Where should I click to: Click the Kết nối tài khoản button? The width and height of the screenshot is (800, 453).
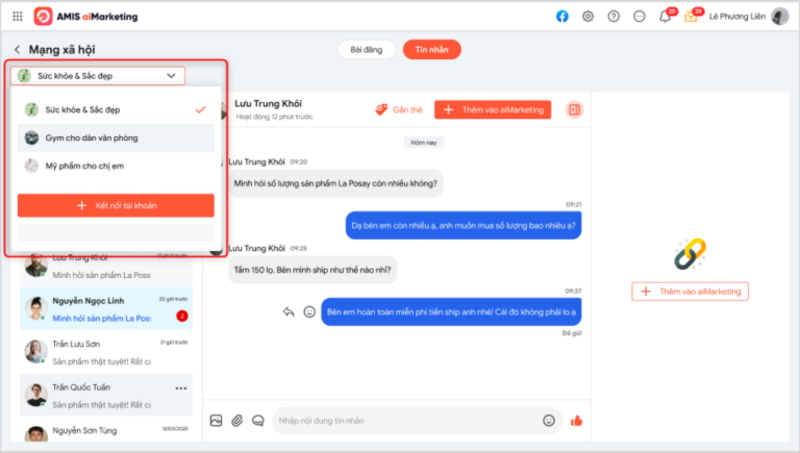click(x=116, y=205)
